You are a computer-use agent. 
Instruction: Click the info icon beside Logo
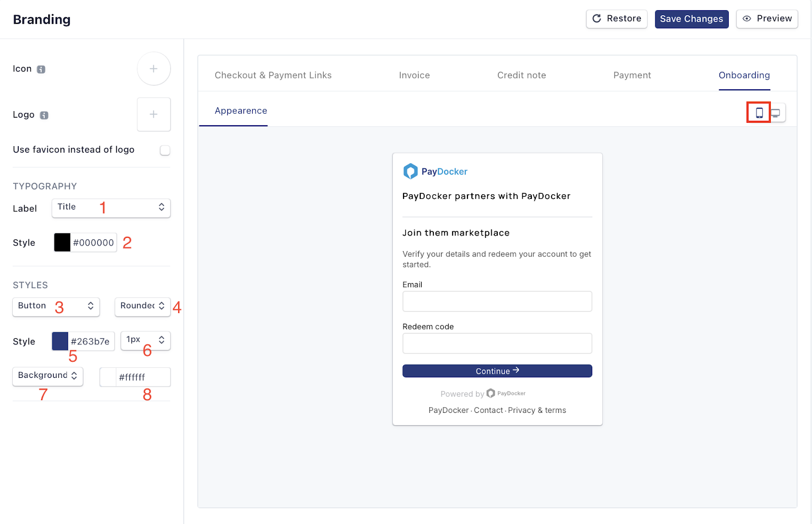[x=44, y=115]
